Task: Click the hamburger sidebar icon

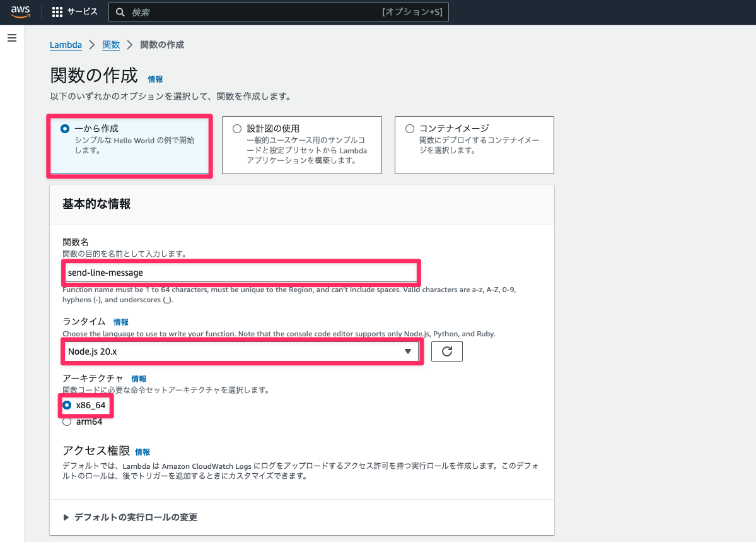Action: 12,38
